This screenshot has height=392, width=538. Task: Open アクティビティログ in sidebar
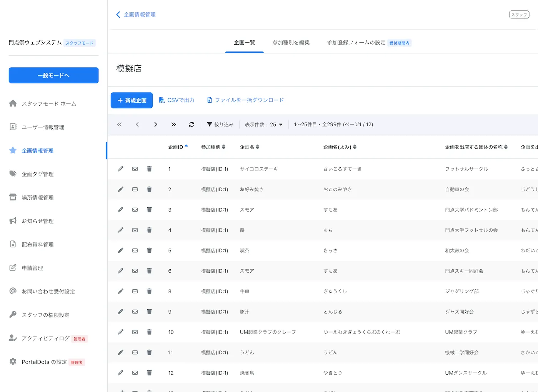(x=53, y=338)
